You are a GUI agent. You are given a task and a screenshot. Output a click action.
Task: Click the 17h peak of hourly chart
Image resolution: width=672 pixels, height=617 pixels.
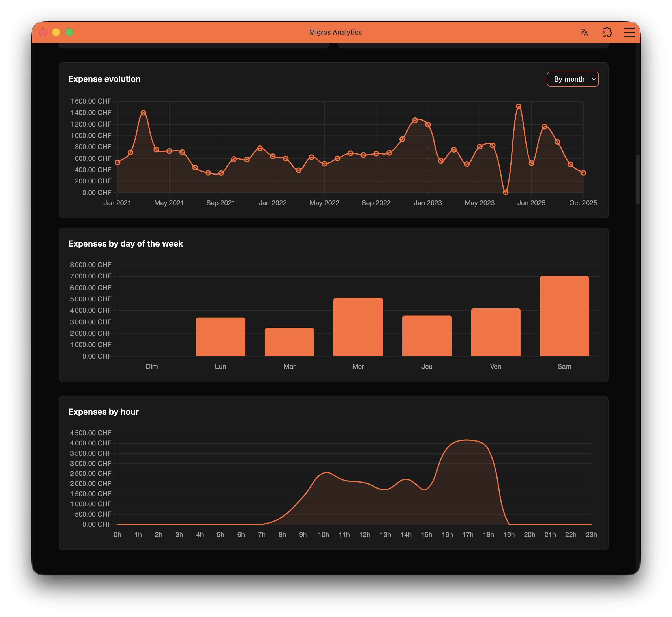tap(468, 440)
